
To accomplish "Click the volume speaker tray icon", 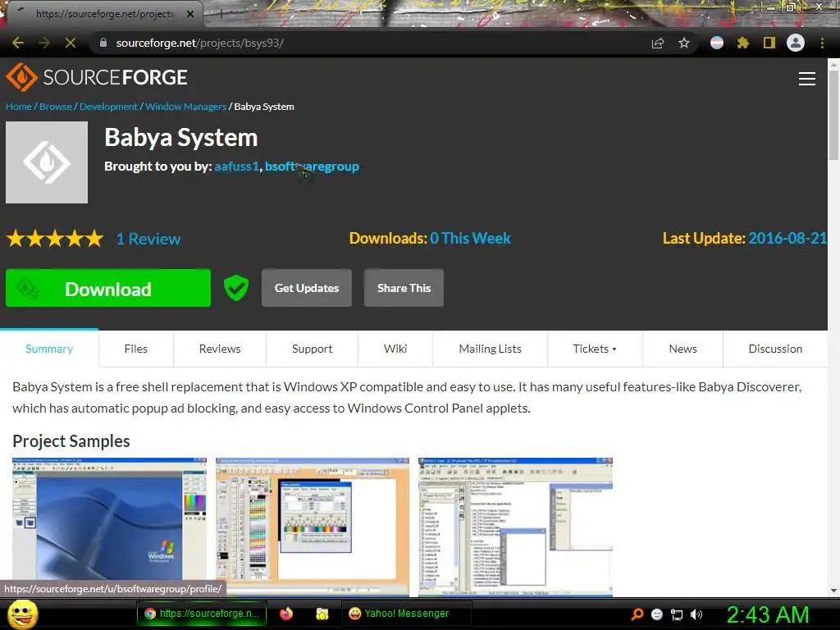I will tap(696, 614).
